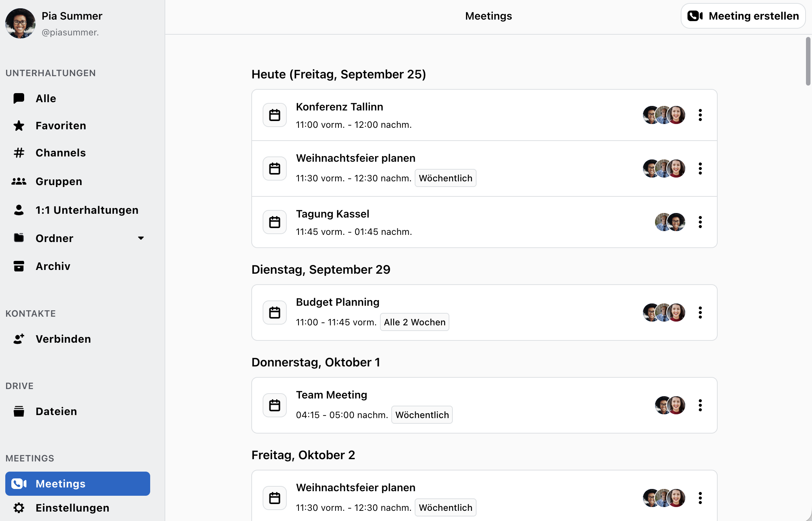Open Verbinden under Kontakte

pos(63,339)
